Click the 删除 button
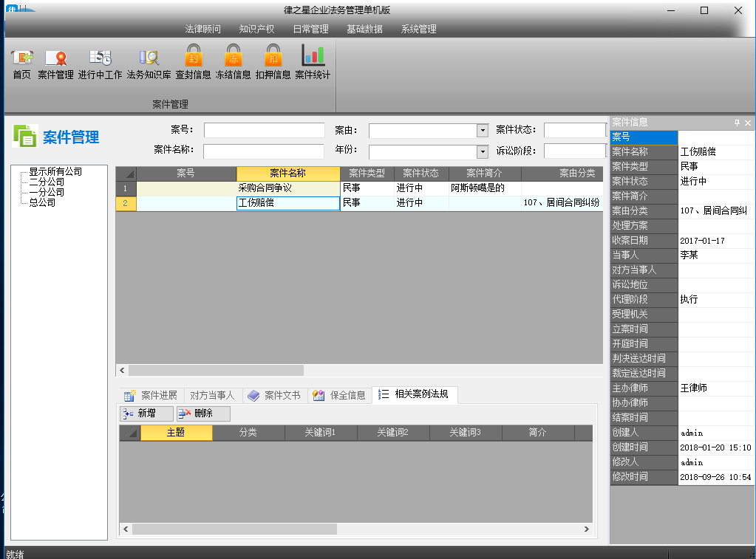Screen dimensions: 756x559 click(203, 414)
